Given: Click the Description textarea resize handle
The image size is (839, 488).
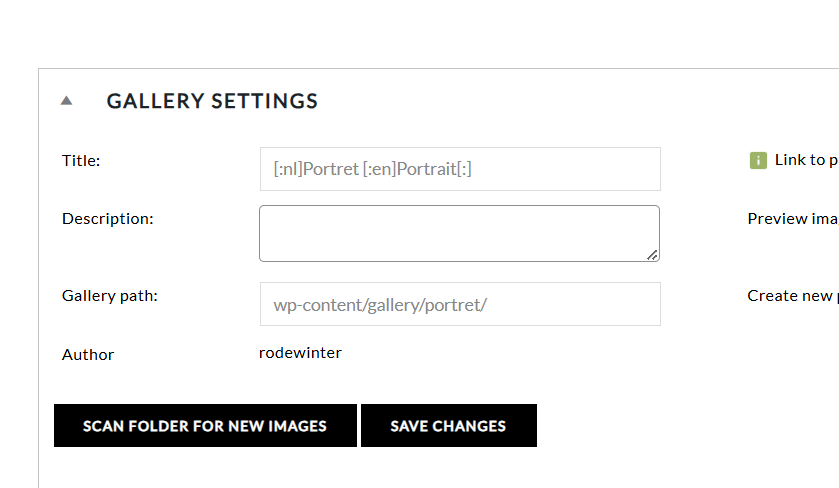Looking at the screenshot, I should click(652, 255).
